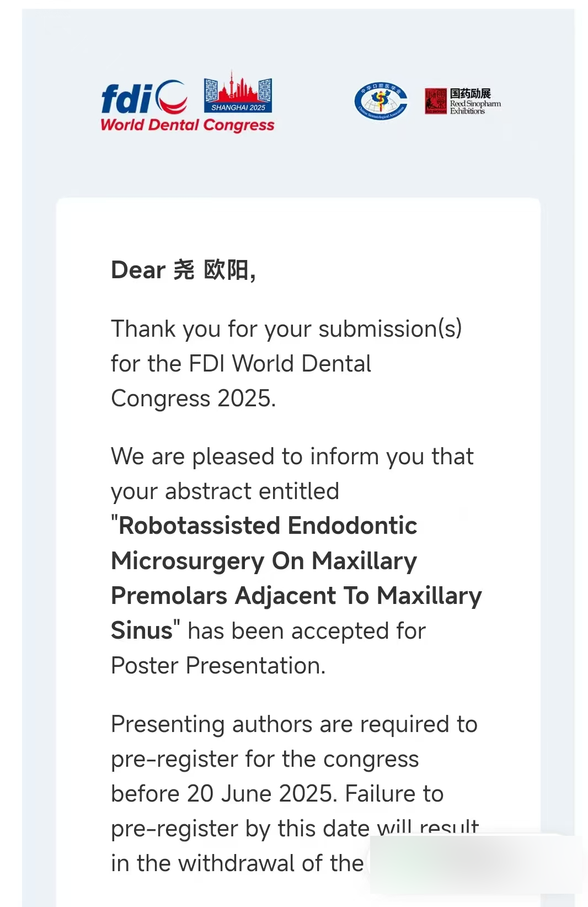Viewport: 588px width, 907px height.
Task: Click the red Reed Sinopharm seal icon
Action: (x=435, y=101)
